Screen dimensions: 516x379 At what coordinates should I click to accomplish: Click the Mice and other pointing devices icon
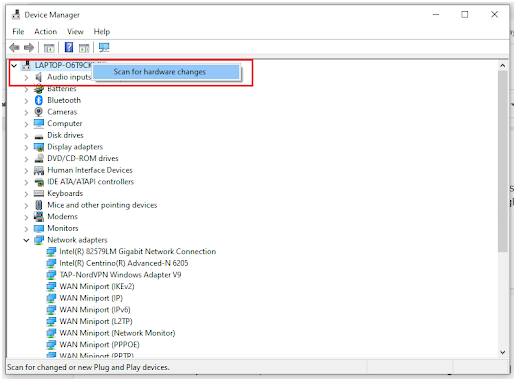click(39, 205)
